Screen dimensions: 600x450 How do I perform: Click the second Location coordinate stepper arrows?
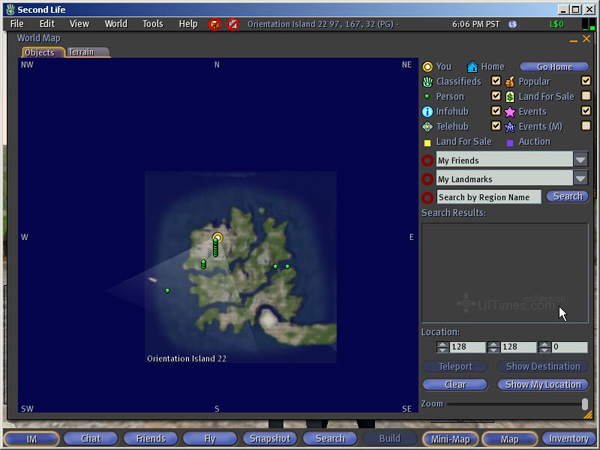point(493,347)
